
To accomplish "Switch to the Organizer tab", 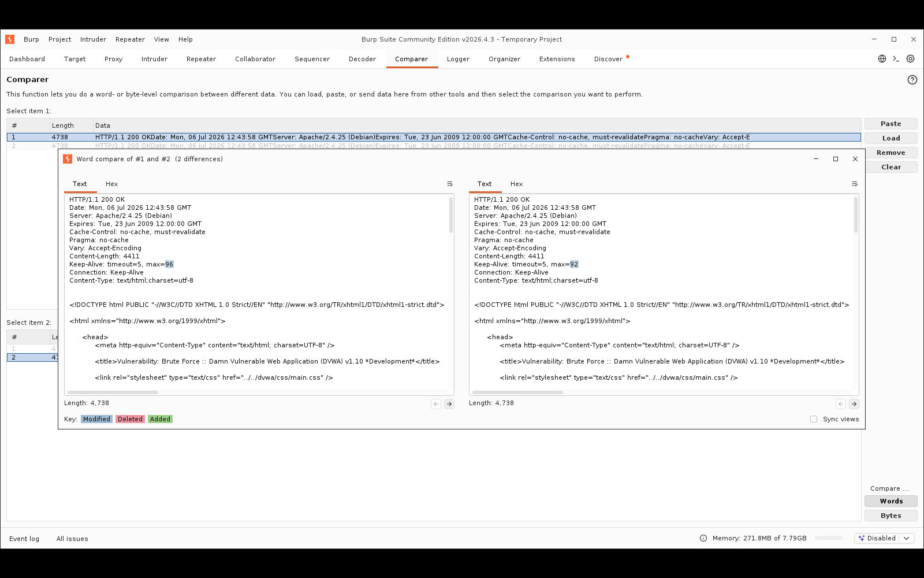I will (504, 59).
